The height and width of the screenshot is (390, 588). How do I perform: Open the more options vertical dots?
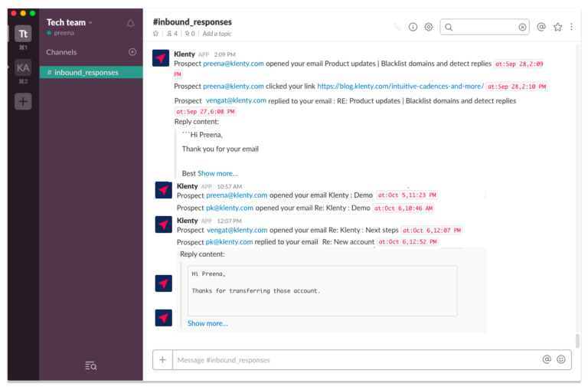(571, 27)
